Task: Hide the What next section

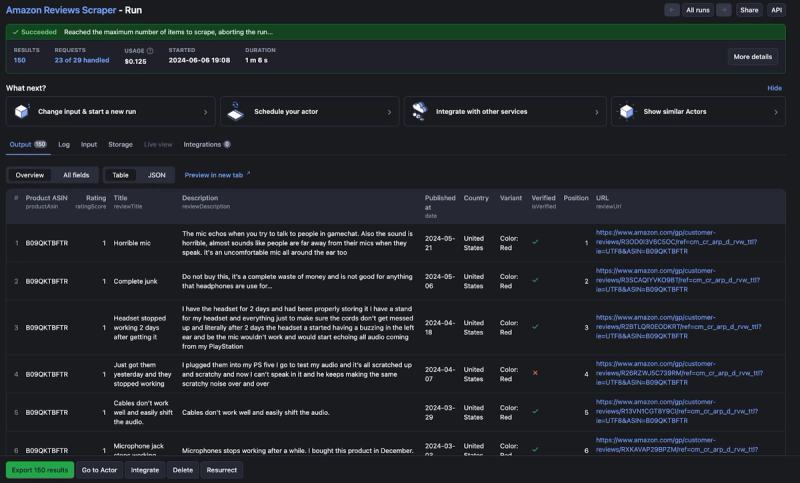Action: (x=774, y=88)
